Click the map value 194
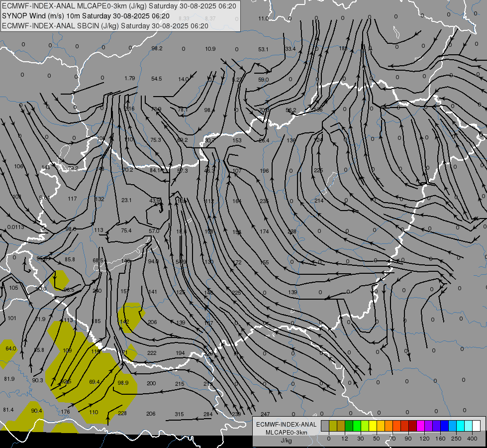The width and height of the screenshot is (487, 448). point(180,353)
